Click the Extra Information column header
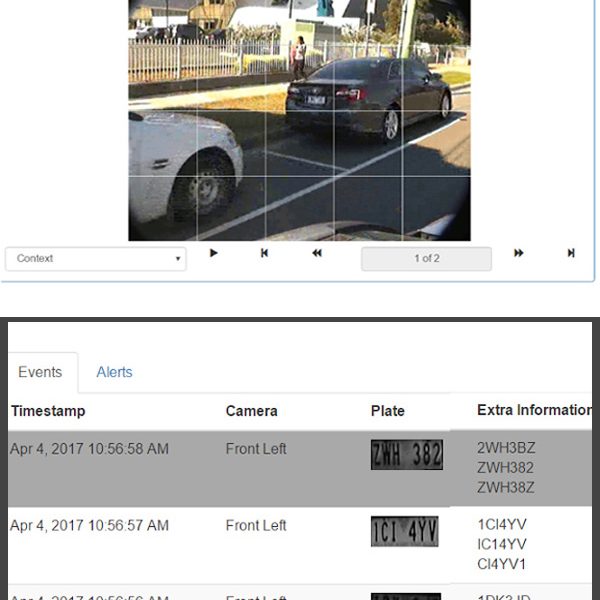 tap(534, 410)
